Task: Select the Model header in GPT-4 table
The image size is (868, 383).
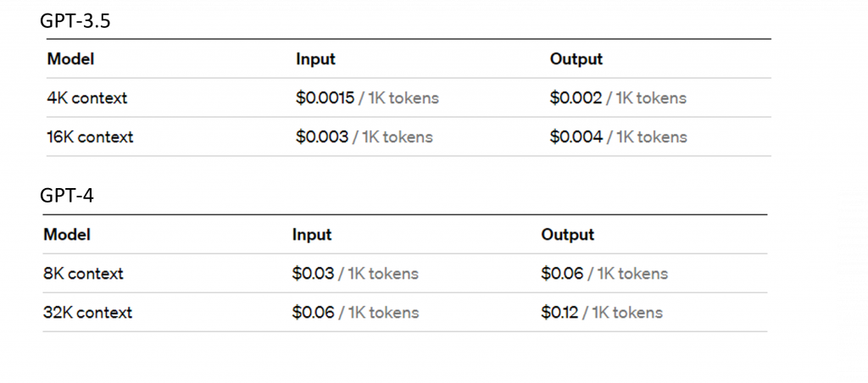Action: [66, 235]
